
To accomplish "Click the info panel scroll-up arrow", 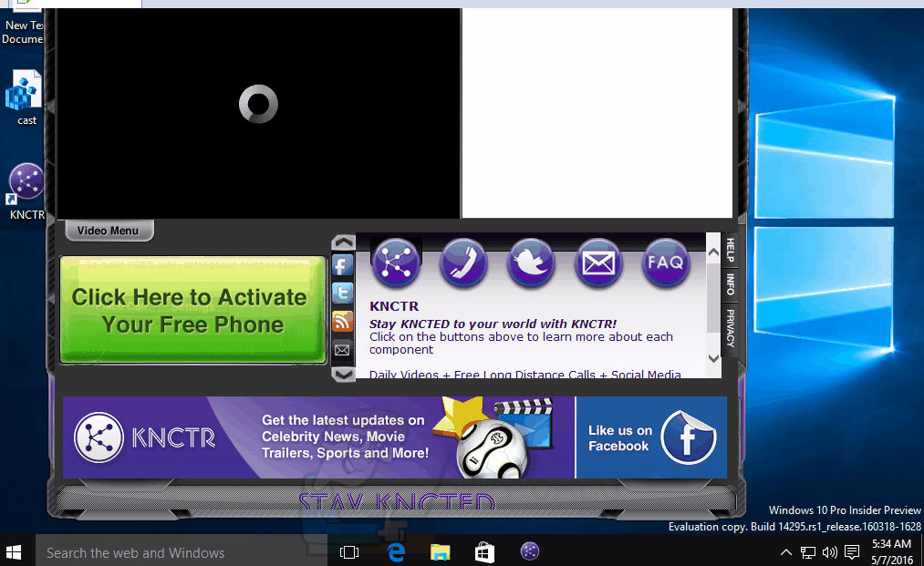I will 713,252.
